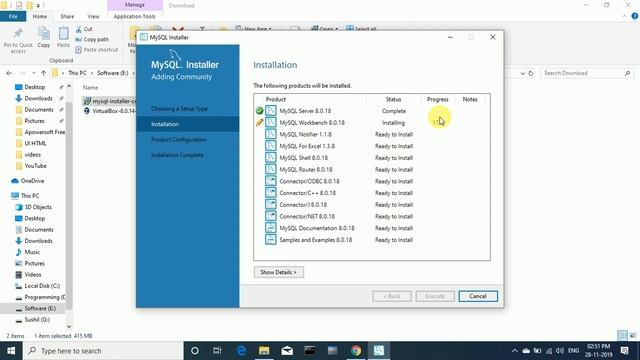Click the ENG language indicator in tray

point(573,351)
